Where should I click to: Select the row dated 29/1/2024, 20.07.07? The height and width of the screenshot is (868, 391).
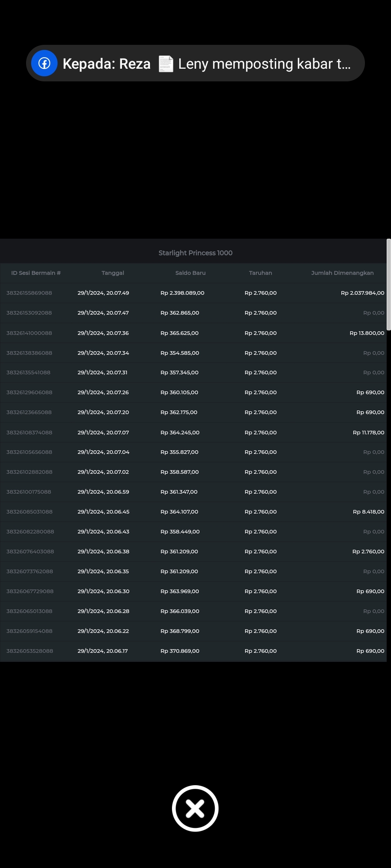[x=103, y=433]
